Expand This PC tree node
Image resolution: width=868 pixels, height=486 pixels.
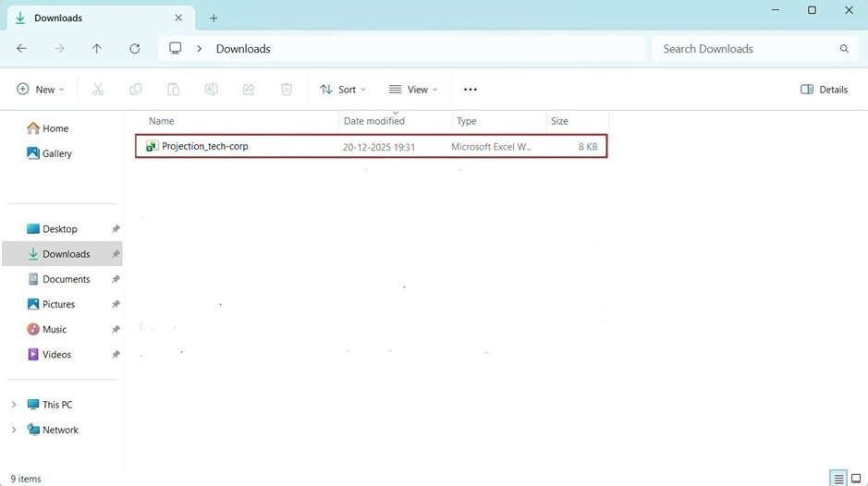pos(13,405)
